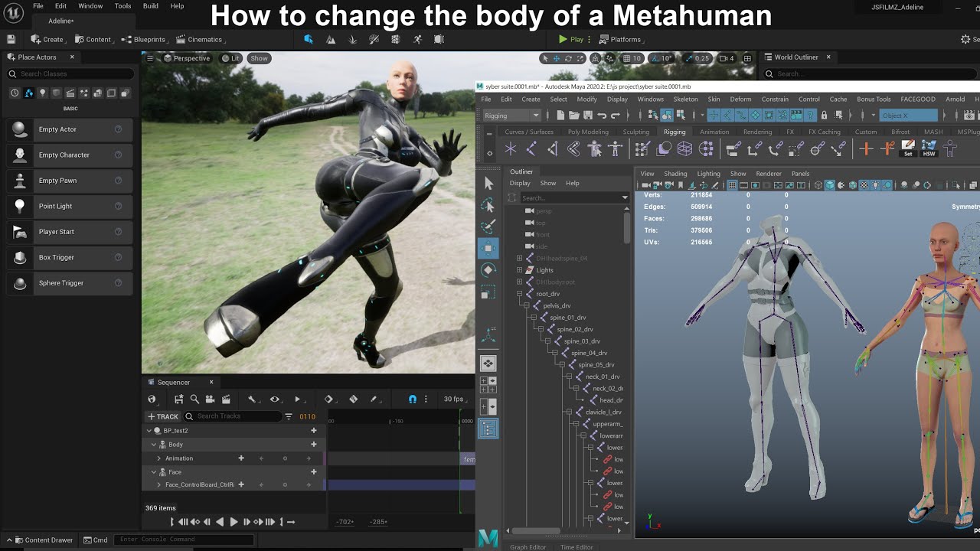Click Maya New Scene page icon

pos(560,116)
